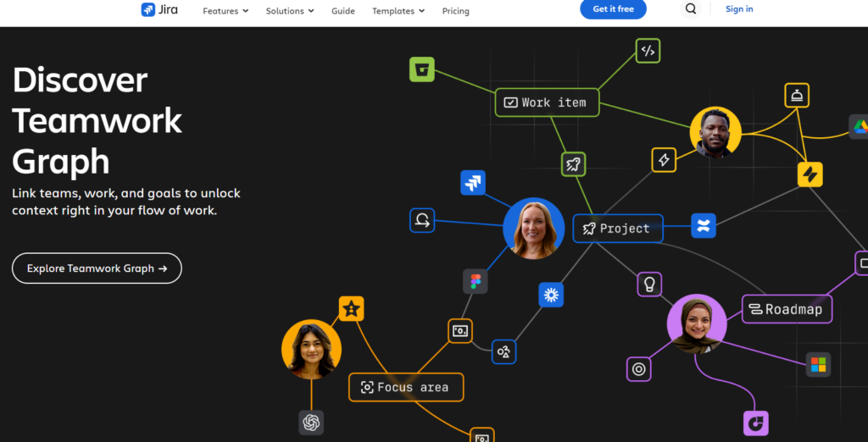Image resolution: width=868 pixels, height=442 pixels.
Task: Click the blue shapes icon node
Action: (x=504, y=352)
